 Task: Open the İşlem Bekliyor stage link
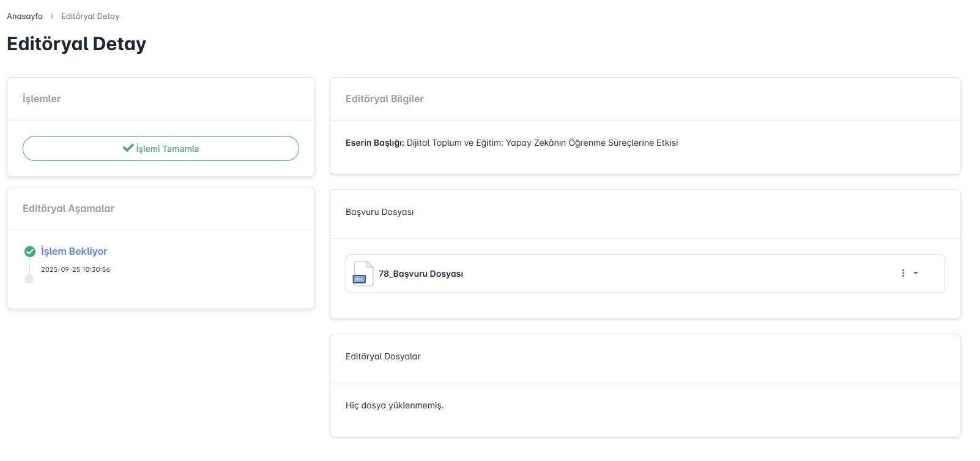[x=74, y=252]
